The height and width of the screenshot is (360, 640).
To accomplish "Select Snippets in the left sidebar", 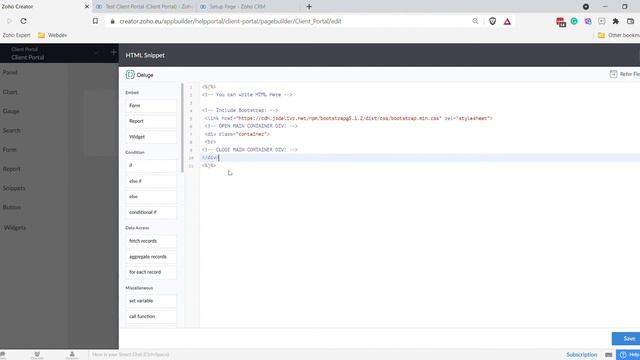I will point(14,188).
